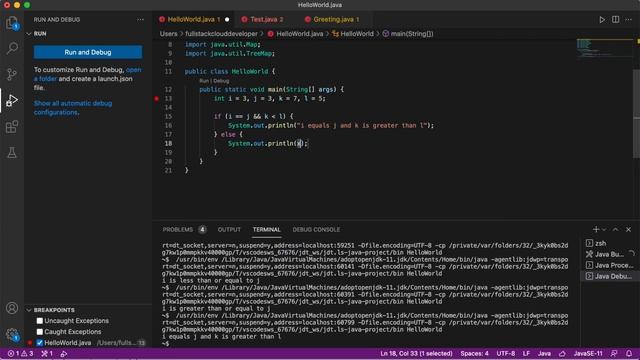This screenshot has width=640, height=360.
Task: Open the Testing flask view
Action: click(x=12, y=153)
